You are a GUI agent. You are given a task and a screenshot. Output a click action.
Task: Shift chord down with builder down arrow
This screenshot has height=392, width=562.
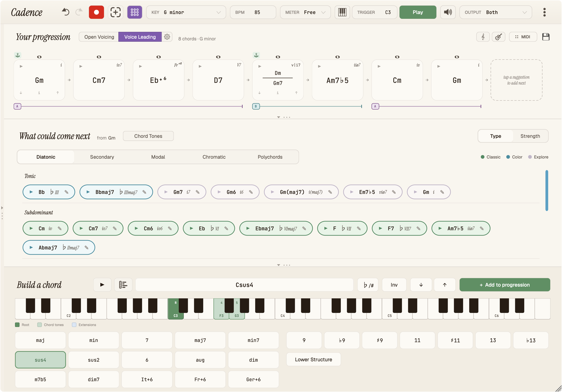[421, 285]
